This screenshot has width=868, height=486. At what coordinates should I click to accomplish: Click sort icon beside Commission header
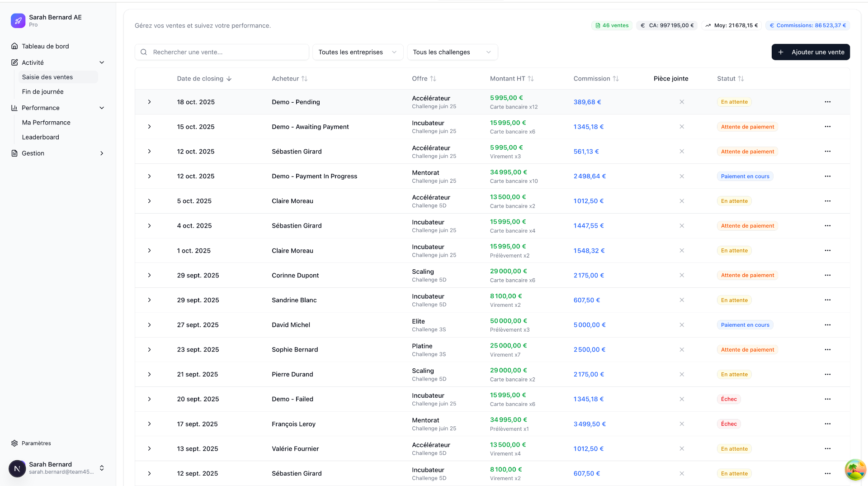coord(616,79)
